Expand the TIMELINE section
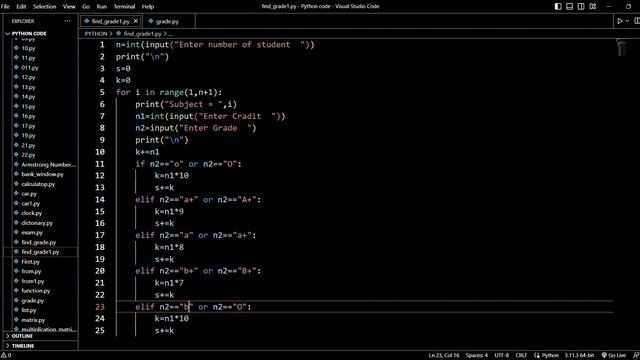The width and height of the screenshot is (640, 360). tap(23, 346)
